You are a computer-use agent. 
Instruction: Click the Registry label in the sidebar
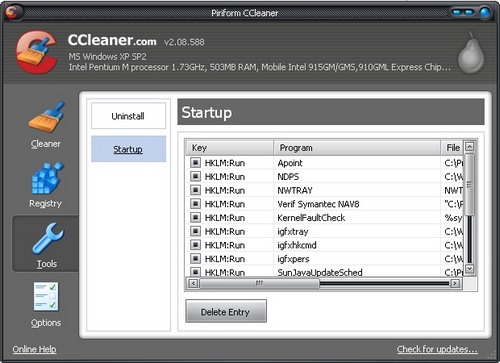pos(46,203)
